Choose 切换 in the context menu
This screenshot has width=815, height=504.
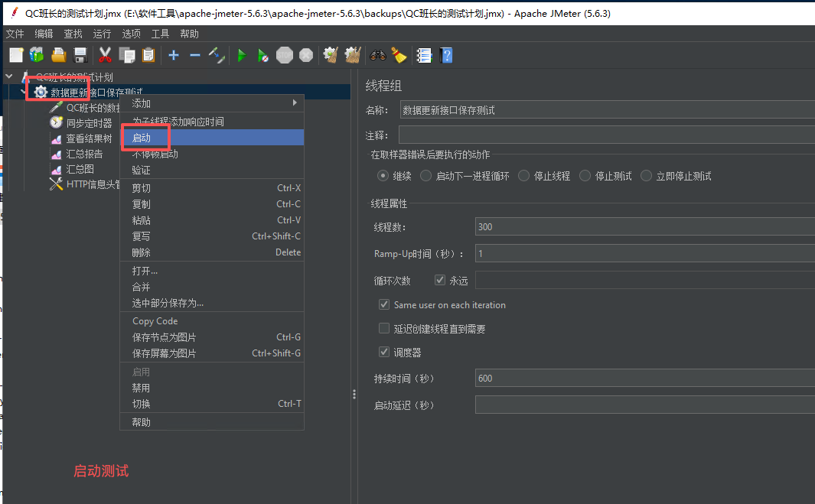pyautogui.click(x=212, y=404)
